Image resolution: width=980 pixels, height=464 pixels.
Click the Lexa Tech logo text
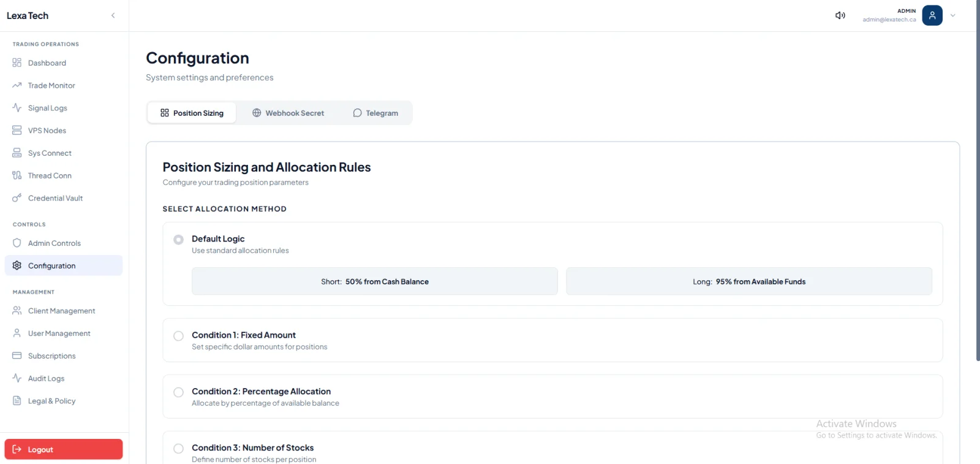28,15
